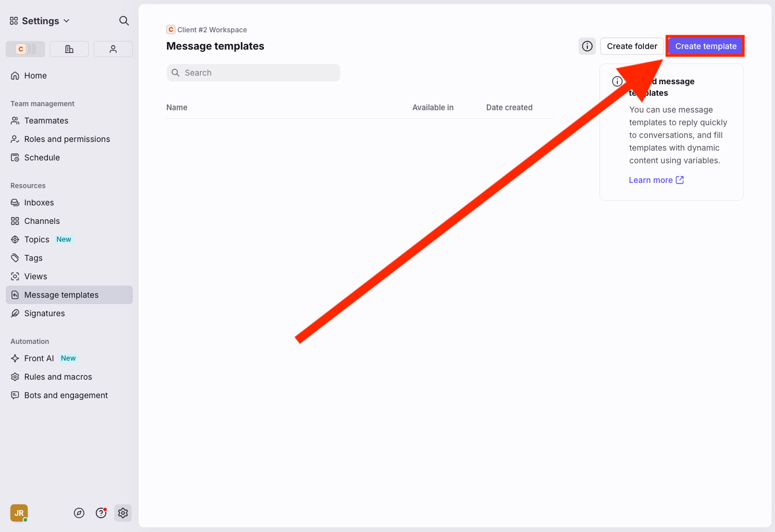Switch to the company settings tab
The image size is (775, 532).
click(x=69, y=49)
